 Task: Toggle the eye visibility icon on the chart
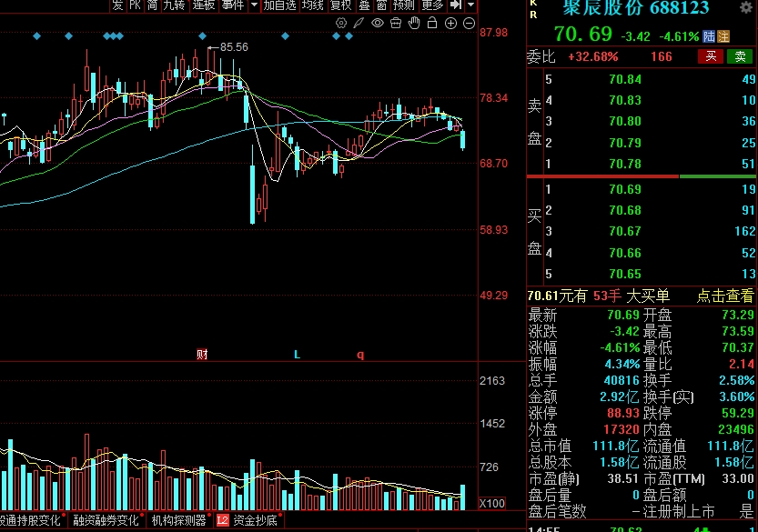tap(377, 24)
